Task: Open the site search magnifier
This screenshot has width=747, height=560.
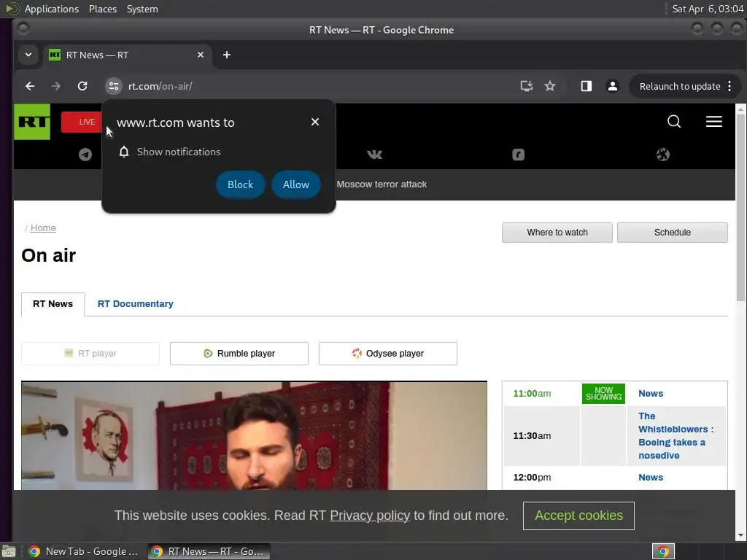Action: pyautogui.click(x=673, y=122)
